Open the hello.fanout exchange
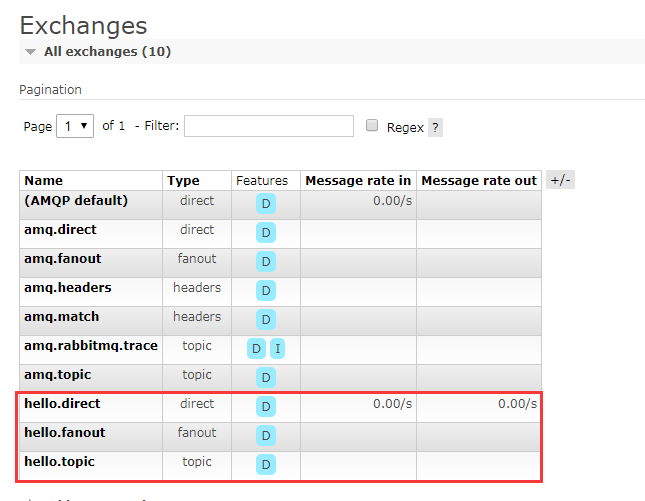 [64, 433]
